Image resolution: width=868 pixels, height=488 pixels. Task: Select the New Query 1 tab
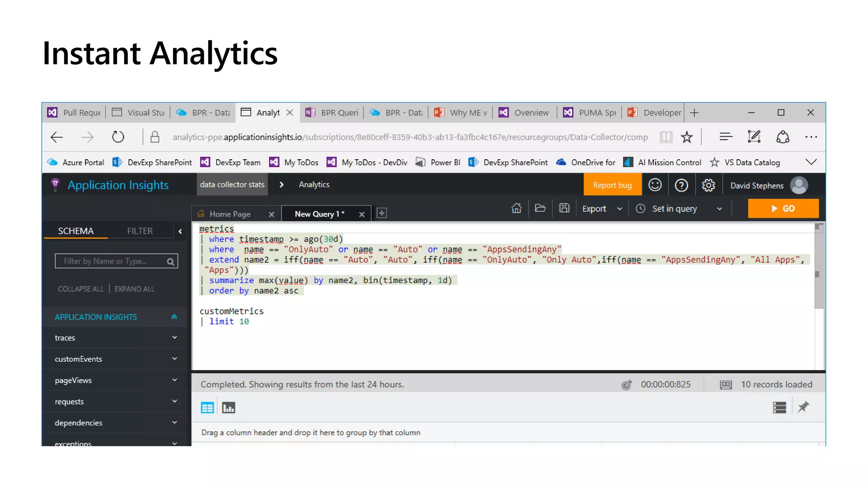(x=320, y=214)
